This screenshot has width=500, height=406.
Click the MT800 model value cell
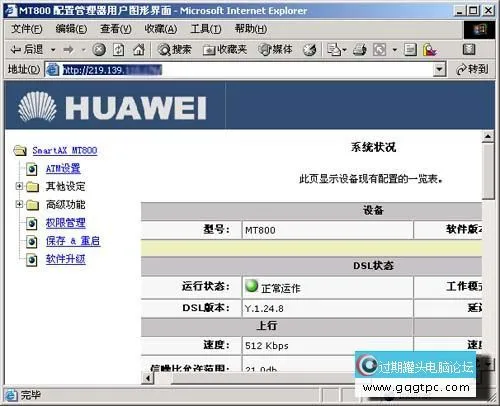[x=327, y=230]
